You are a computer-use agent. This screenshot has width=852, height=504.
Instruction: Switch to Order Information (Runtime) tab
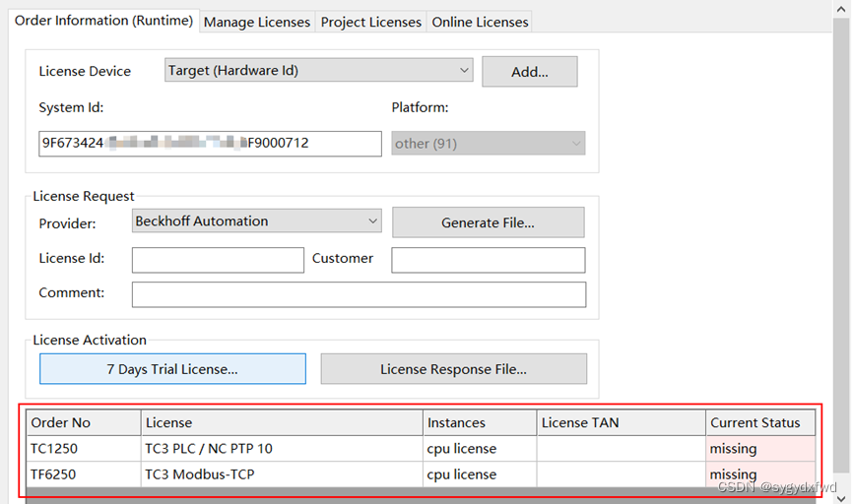pyautogui.click(x=103, y=21)
